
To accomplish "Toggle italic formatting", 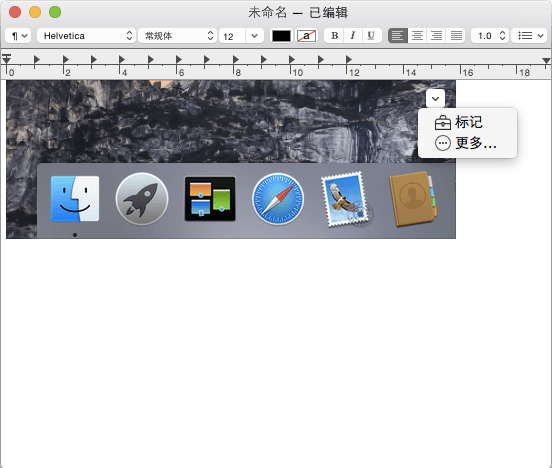I will (353, 36).
